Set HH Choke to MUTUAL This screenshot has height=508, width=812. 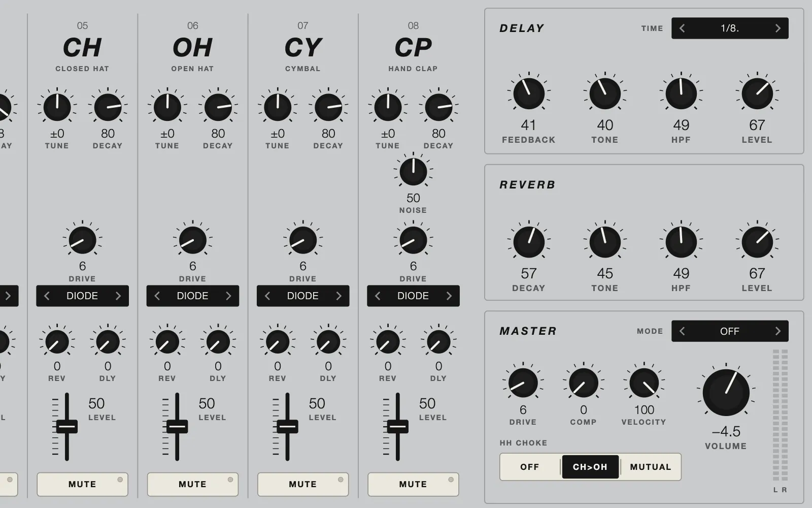tap(651, 467)
